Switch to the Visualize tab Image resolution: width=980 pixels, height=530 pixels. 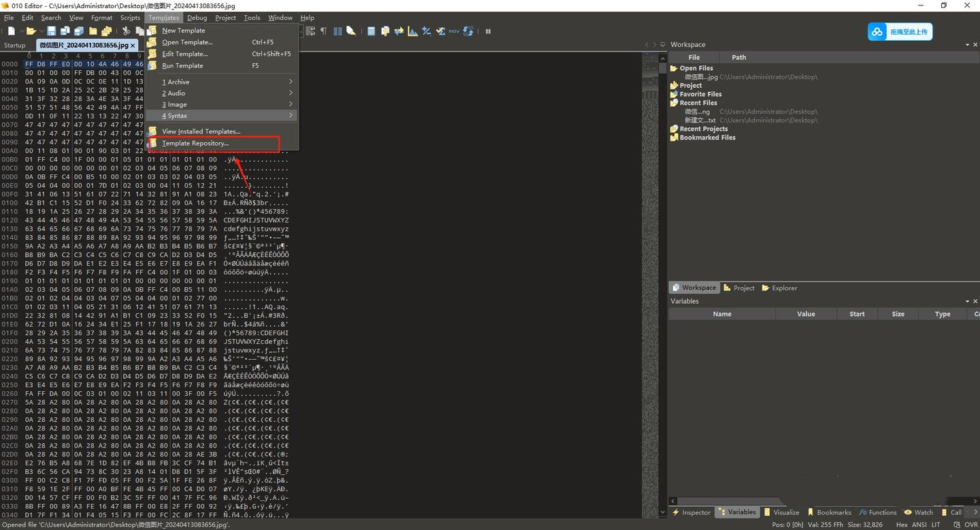[781, 512]
